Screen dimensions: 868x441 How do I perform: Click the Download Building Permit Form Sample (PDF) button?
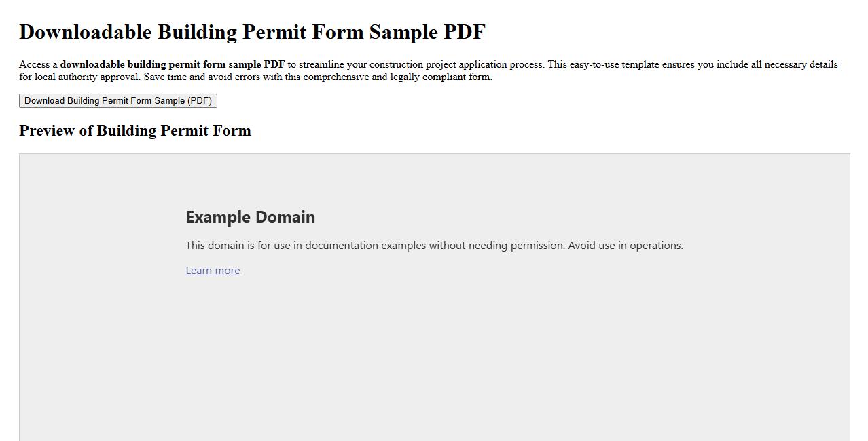pyautogui.click(x=117, y=100)
